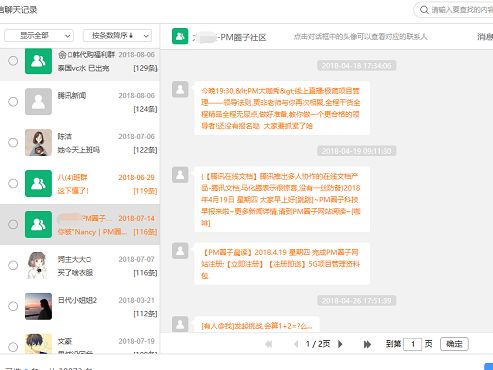Viewport: 493px width, 370px height.
Task: Click timestamp 2018-04-18 17:34:06
Action: tap(356, 66)
